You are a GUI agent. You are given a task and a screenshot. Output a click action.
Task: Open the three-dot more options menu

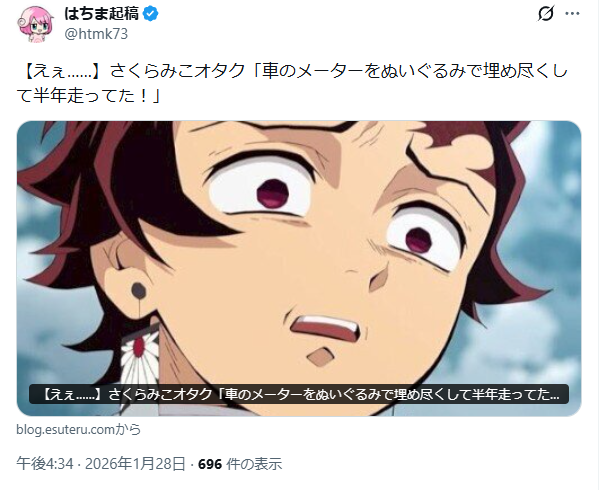pyautogui.click(x=572, y=14)
